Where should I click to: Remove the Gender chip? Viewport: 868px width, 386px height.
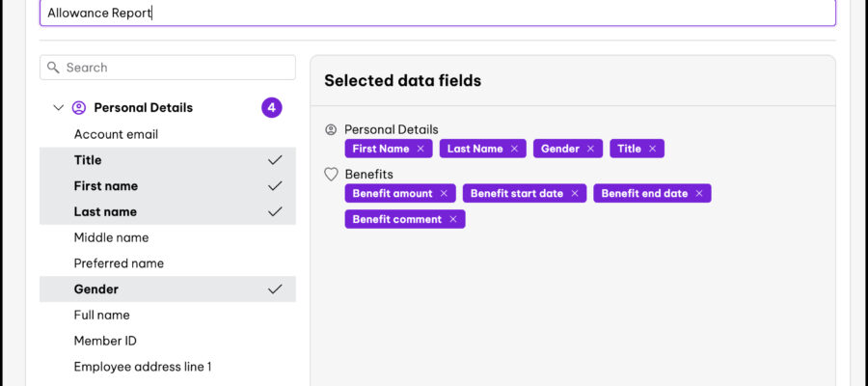pos(590,149)
